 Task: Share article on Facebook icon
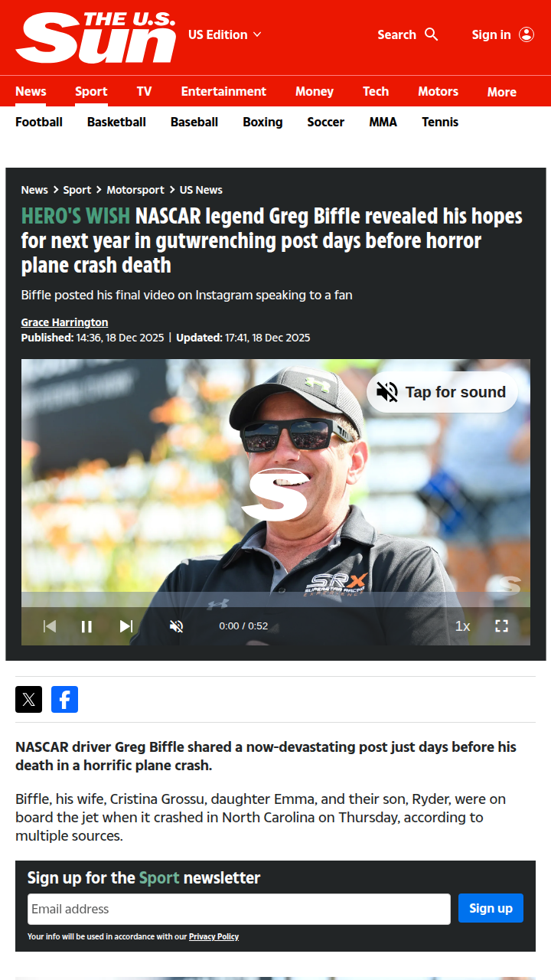(64, 699)
